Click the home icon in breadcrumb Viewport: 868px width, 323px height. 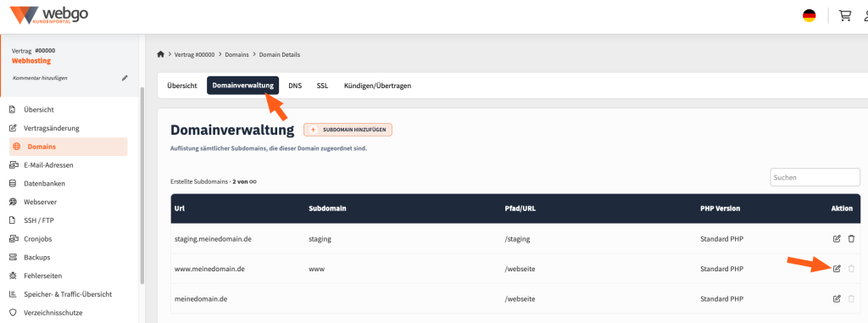161,54
